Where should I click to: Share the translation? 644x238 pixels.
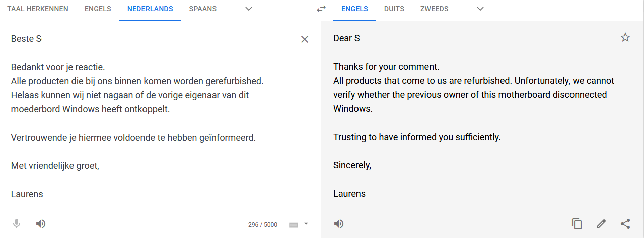pyautogui.click(x=625, y=224)
